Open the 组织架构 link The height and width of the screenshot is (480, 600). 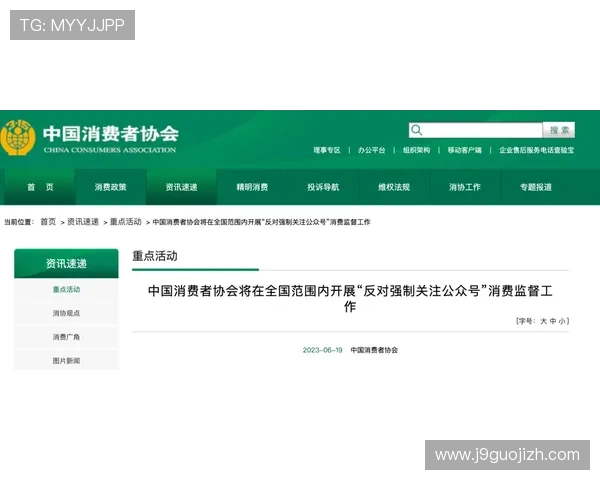tap(416, 150)
